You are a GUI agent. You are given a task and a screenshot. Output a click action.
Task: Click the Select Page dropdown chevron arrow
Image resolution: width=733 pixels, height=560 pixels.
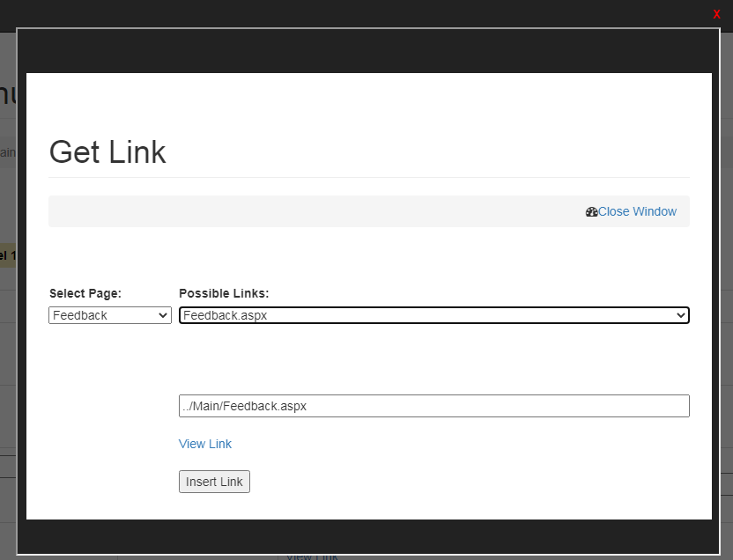[x=162, y=315]
